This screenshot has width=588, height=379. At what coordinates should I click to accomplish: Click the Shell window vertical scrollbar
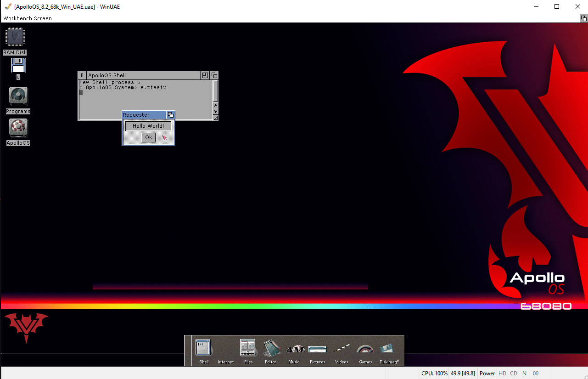coord(216,91)
